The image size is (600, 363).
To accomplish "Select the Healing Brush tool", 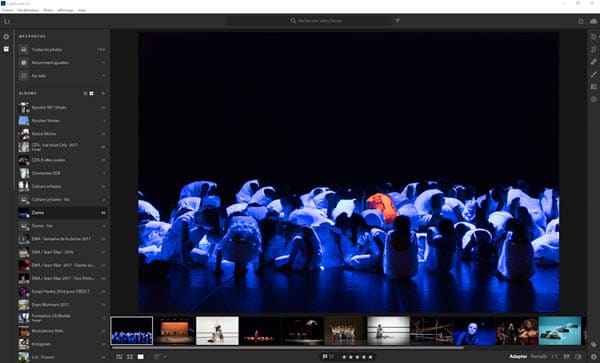I will [x=593, y=62].
